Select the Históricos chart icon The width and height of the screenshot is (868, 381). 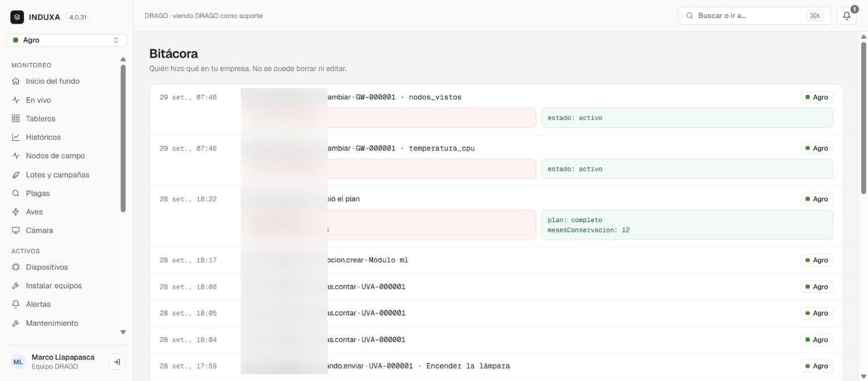click(16, 137)
